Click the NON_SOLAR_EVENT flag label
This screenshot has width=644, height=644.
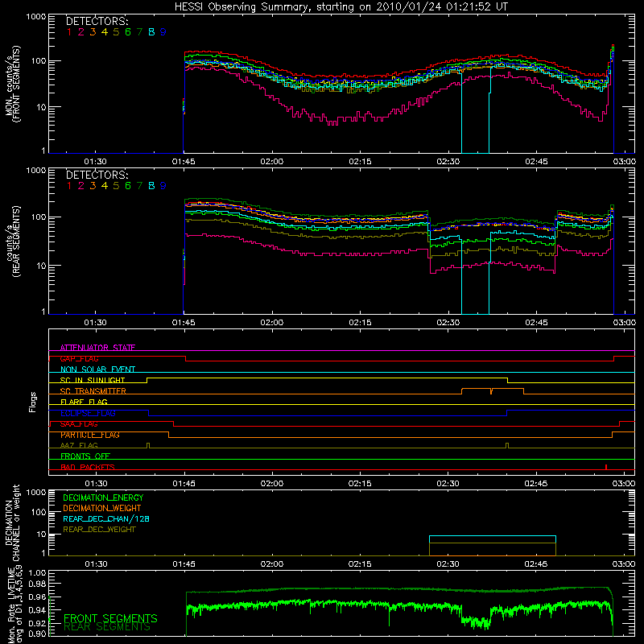pyautogui.click(x=97, y=369)
